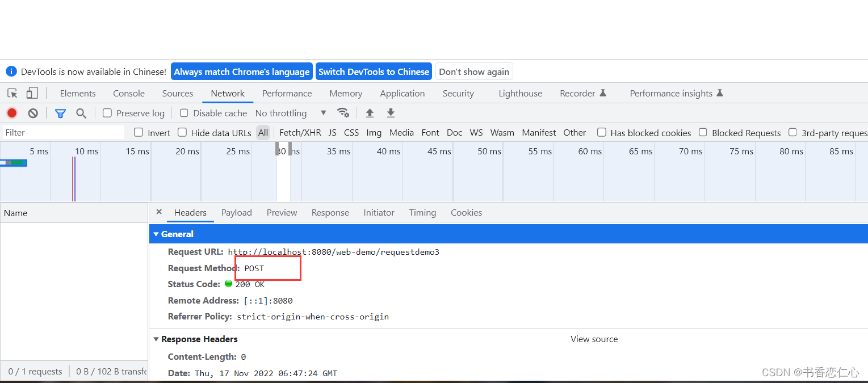868x383 pixels.
Task: Open the network filter funnel icon
Action: point(60,112)
